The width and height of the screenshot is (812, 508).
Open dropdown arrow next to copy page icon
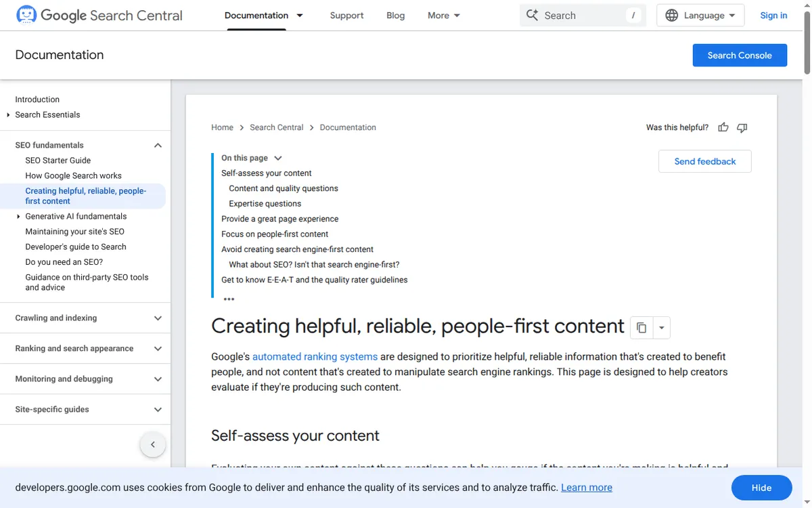[661, 328]
